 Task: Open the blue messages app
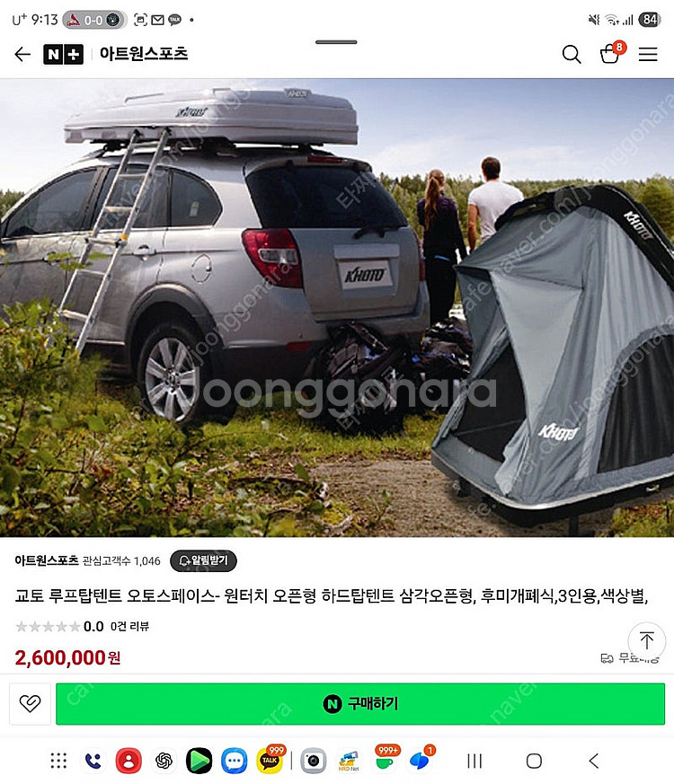point(235,761)
